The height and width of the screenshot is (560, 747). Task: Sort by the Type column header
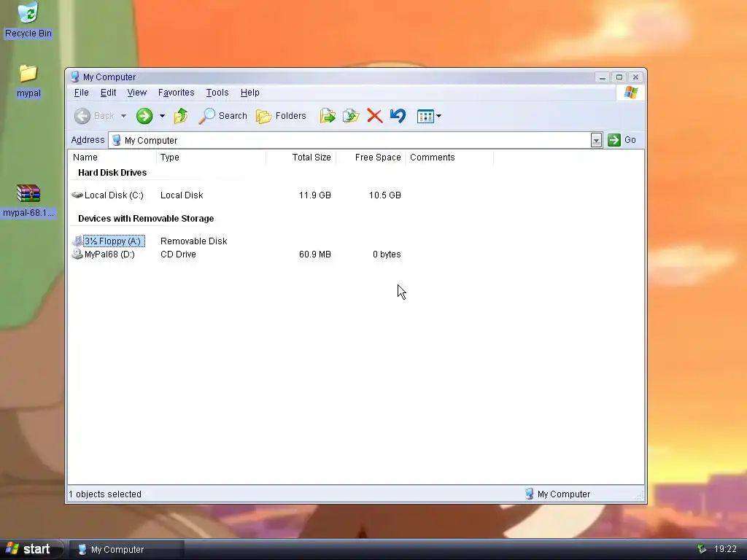tap(211, 157)
